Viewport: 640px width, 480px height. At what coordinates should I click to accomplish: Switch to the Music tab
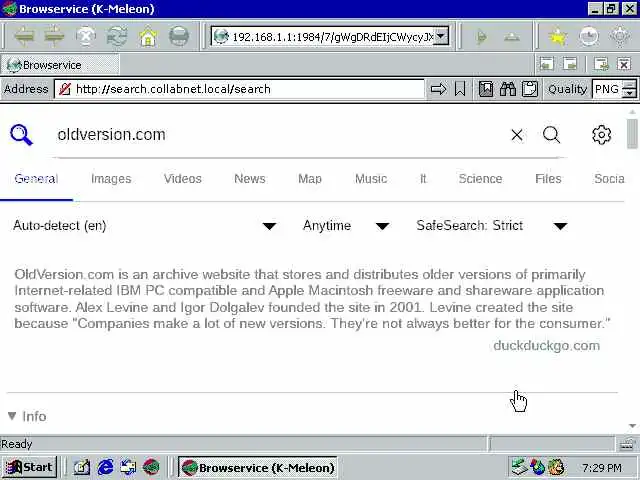click(371, 179)
